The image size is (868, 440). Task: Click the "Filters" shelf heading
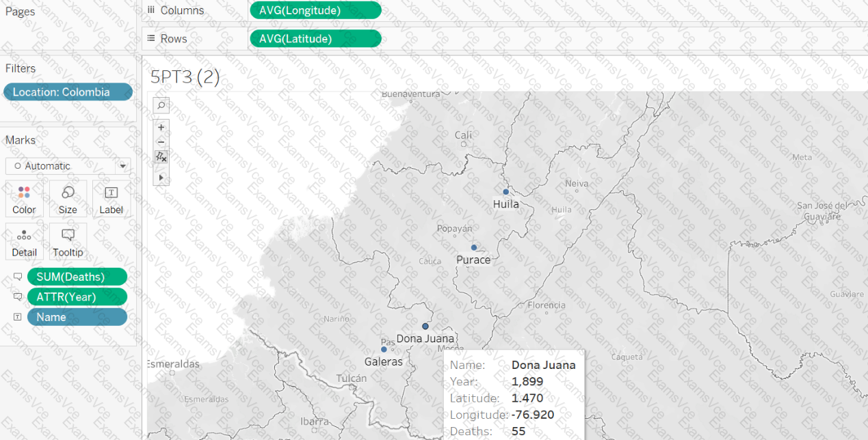pyautogui.click(x=21, y=68)
